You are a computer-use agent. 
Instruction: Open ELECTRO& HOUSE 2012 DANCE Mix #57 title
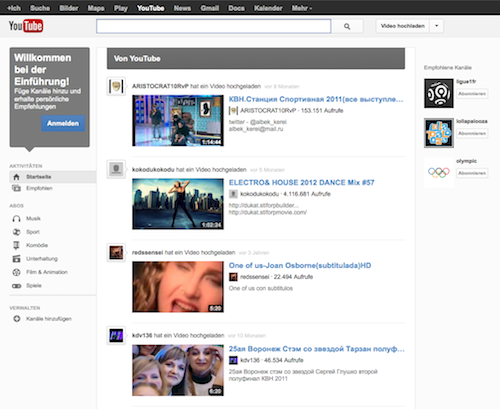(302, 183)
